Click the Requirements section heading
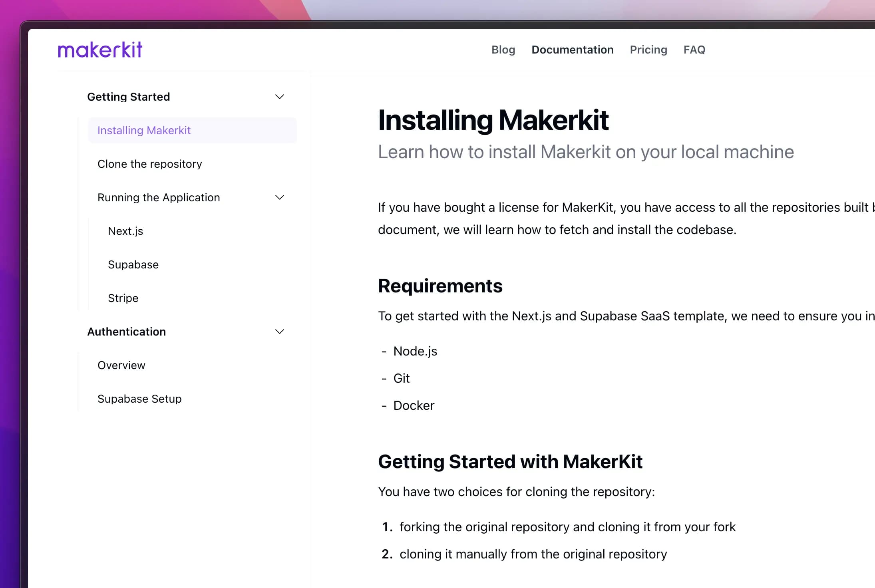Image resolution: width=875 pixels, height=588 pixels. click(440, 286)
